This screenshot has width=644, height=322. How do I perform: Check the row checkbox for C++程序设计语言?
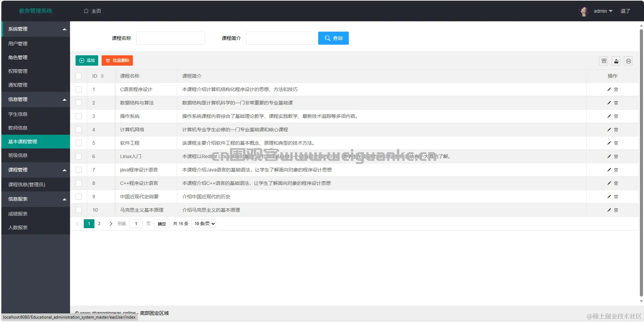(79, 183)
